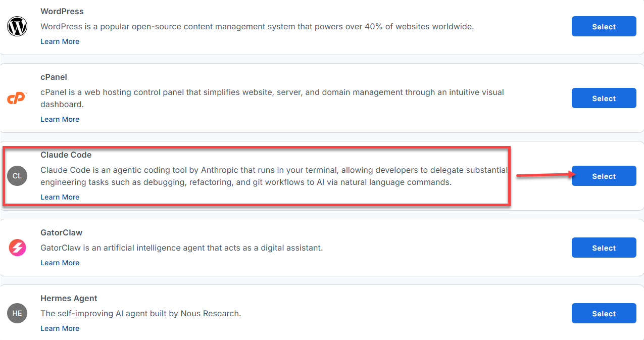Click the GatorClaw lightning logo icon

click(17, 248)
